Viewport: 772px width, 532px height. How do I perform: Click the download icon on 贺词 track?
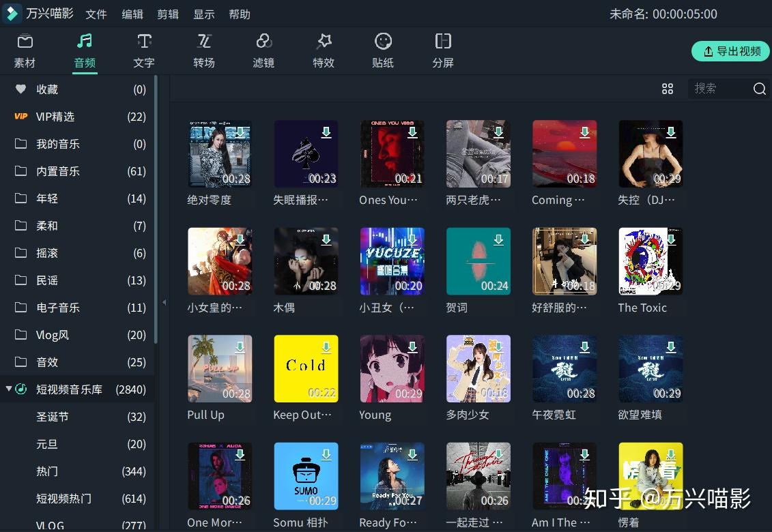(498, 239)
